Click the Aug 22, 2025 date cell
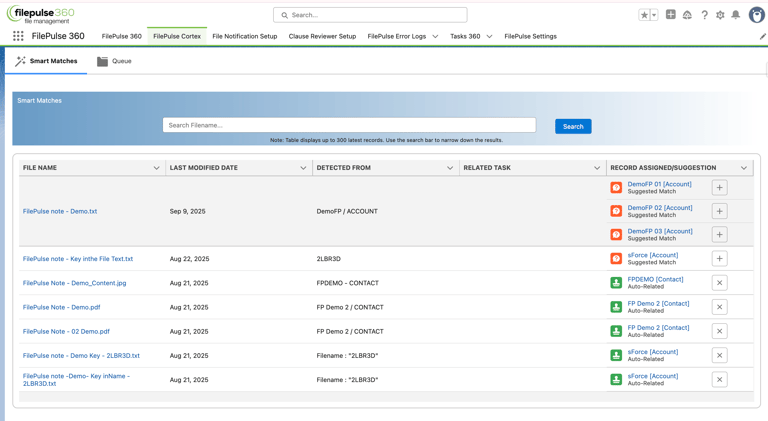This screenshot has height=421, width=768. click(190, 259)
